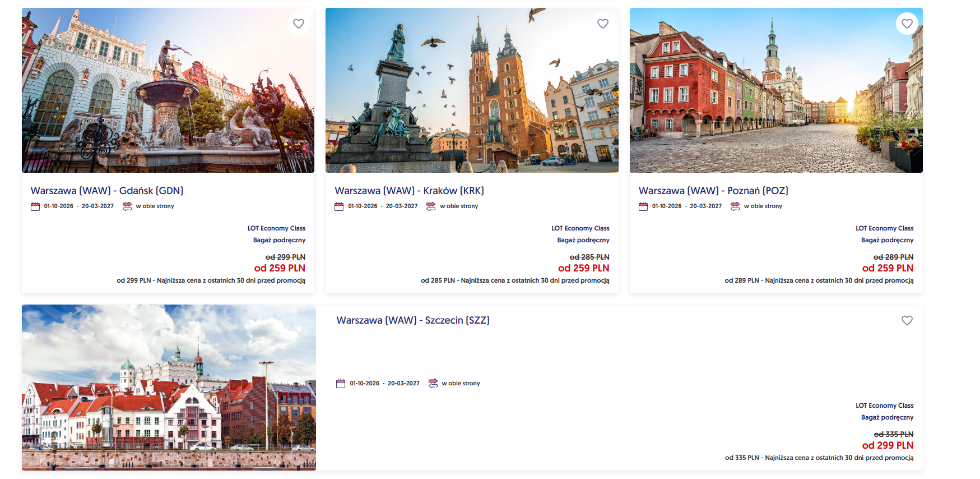Favorite the Warszawa - Poznań offer heart
The image size is (980, 479).
tap(907, 24)
